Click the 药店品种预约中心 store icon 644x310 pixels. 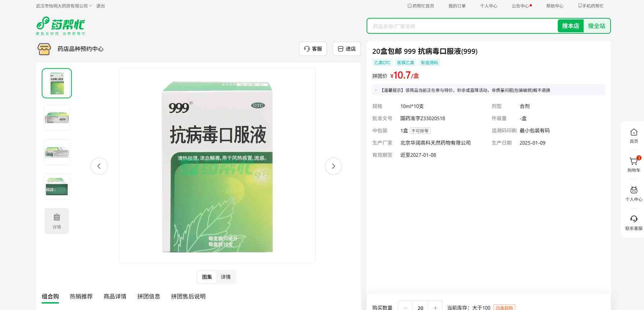point(44,49)
